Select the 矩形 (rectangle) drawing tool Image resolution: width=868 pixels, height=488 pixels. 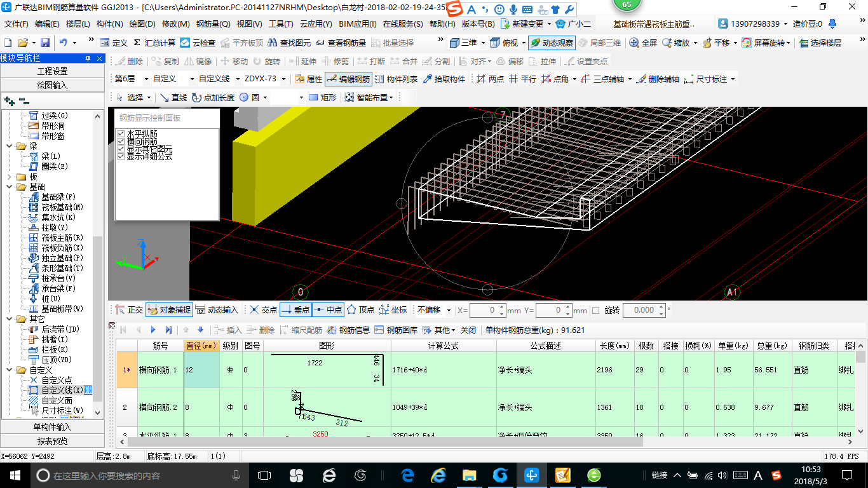click(322, 97)
